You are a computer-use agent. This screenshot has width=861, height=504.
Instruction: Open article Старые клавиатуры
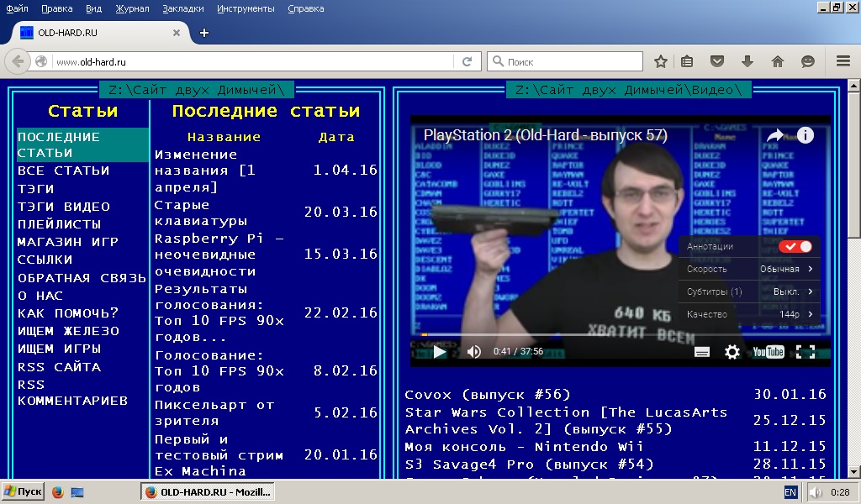click(x=201, y=213)
